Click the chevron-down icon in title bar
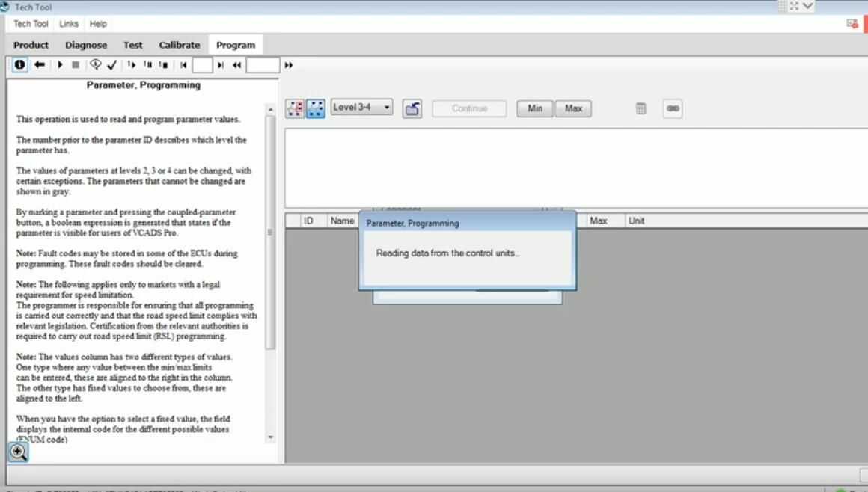The height and width of the screenshot is (492, 868). (x=807, y=6)
